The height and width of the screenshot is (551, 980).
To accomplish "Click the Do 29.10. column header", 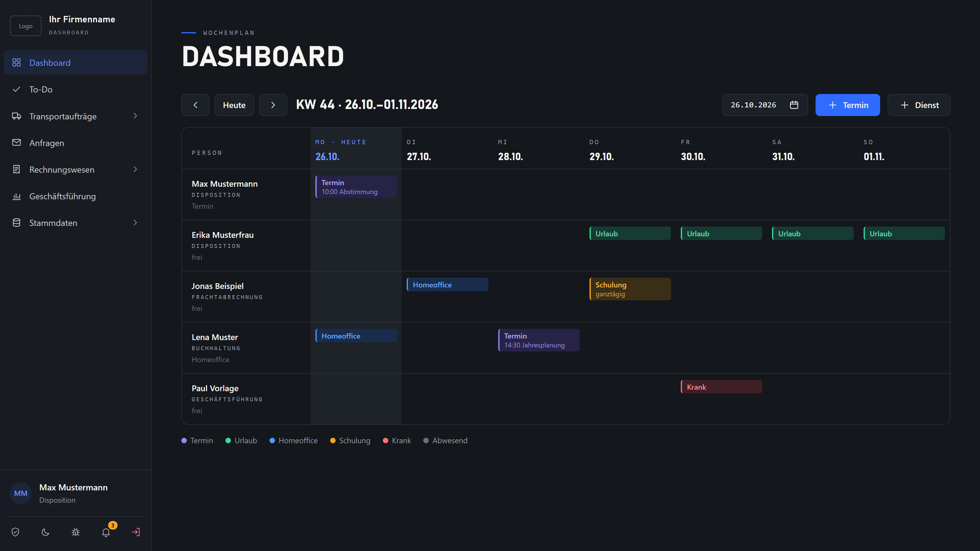I will click(x=630, y=149).
